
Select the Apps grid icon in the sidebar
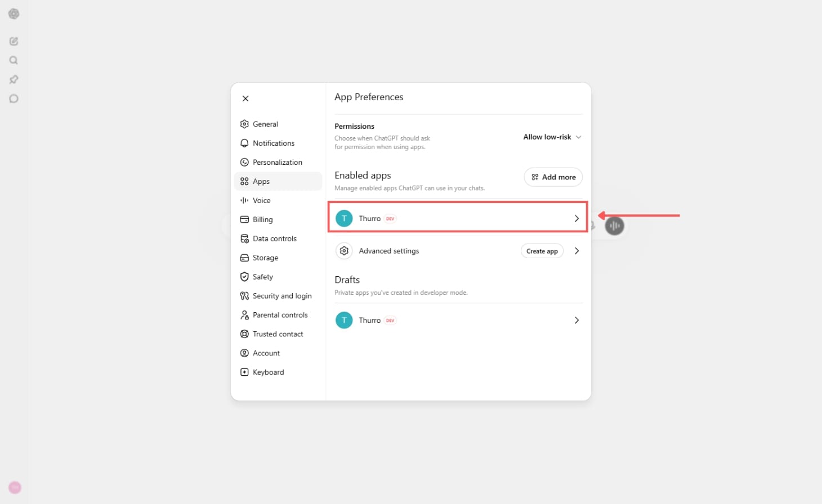[x=244, y=182]
